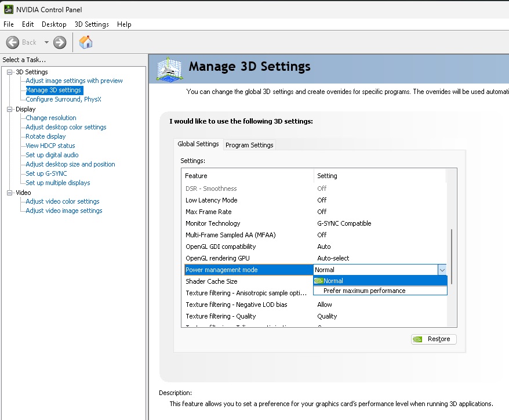The height and width of the screenshot is (420, 509).
Task: Open the Home icon in toolbar
Action: 86,42
